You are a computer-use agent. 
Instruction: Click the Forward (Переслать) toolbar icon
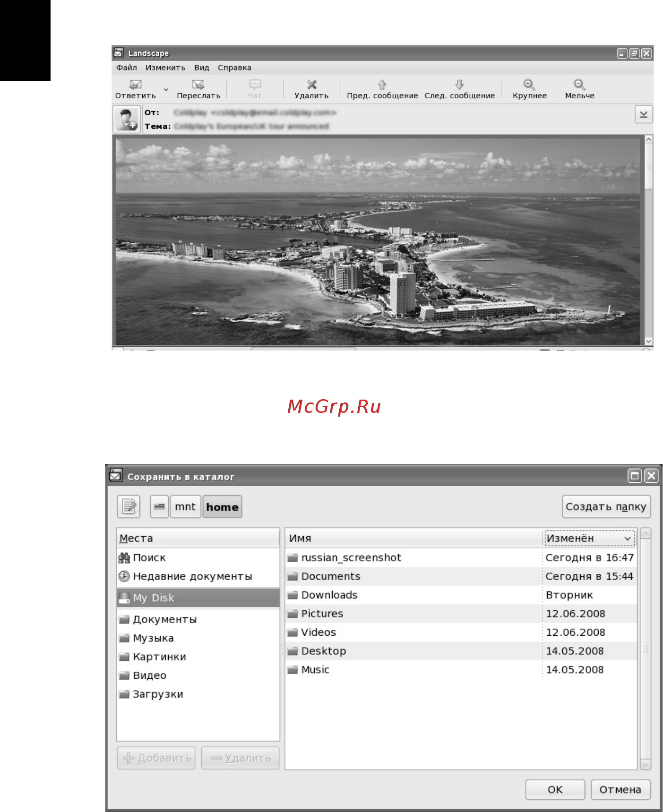pos(198,85)
